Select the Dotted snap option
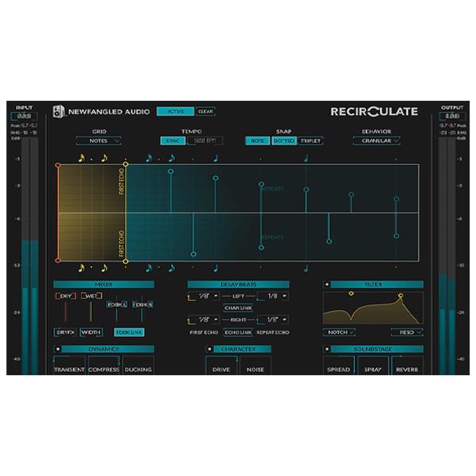The height and width of the screenshot is (476, 476). tap(284, 141)
